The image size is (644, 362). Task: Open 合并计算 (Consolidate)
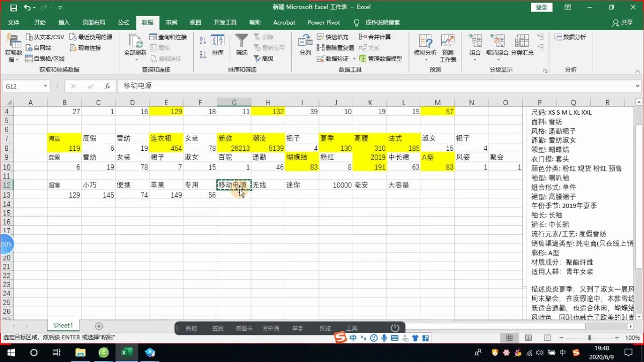click(x=375, y=37)
